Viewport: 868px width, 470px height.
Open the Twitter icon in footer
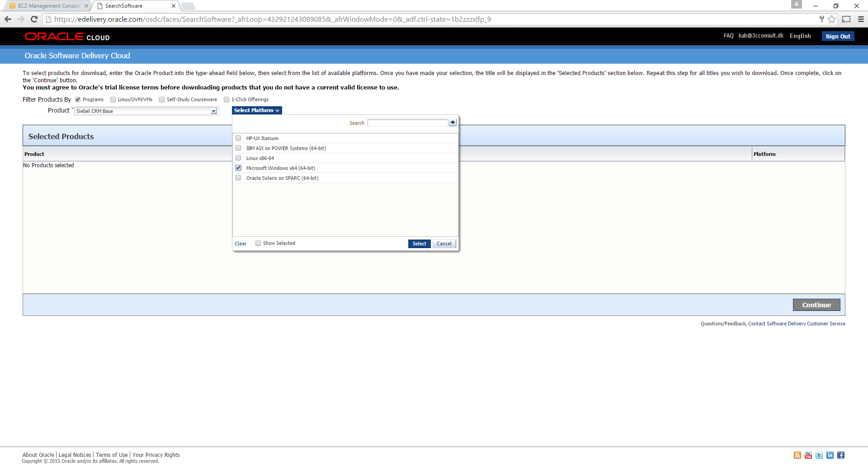pyautogui.click(x=819, y=455)
